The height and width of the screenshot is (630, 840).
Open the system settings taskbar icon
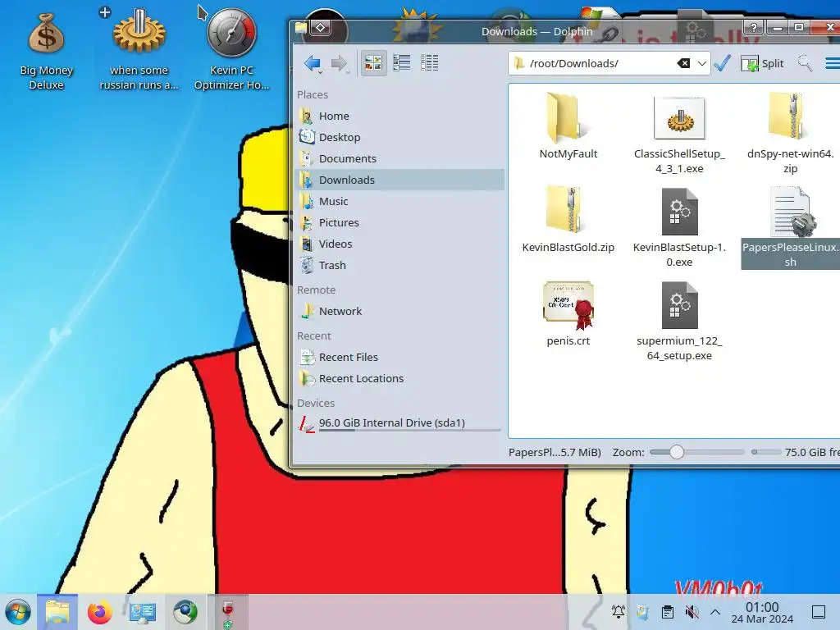143,612
